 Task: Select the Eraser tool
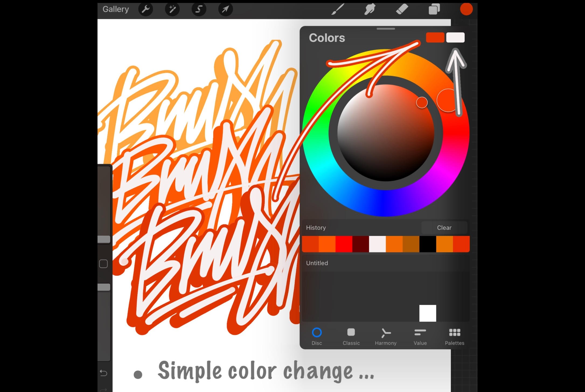pyautogui.click(x=401, y=9)
